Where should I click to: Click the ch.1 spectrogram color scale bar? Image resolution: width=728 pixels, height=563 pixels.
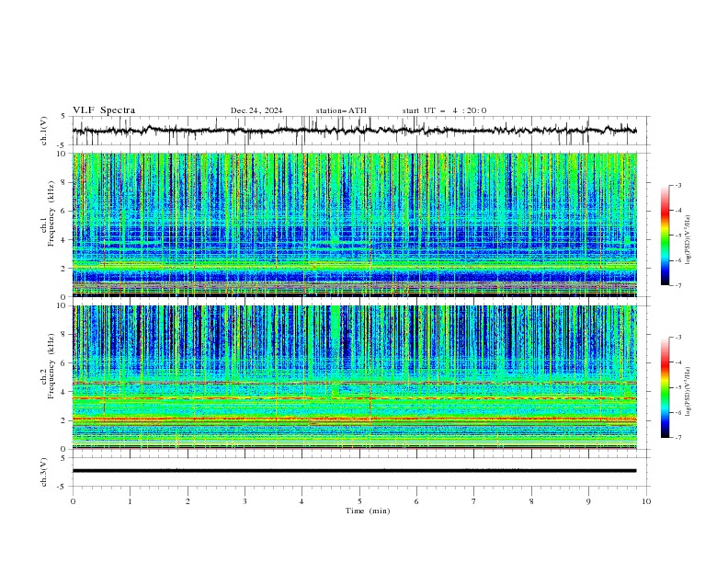665,236
